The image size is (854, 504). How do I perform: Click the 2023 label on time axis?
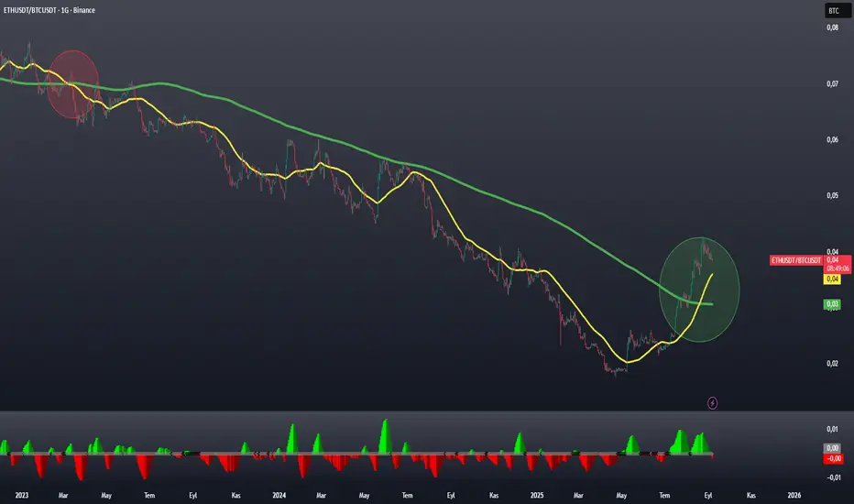tap(22, 495)
